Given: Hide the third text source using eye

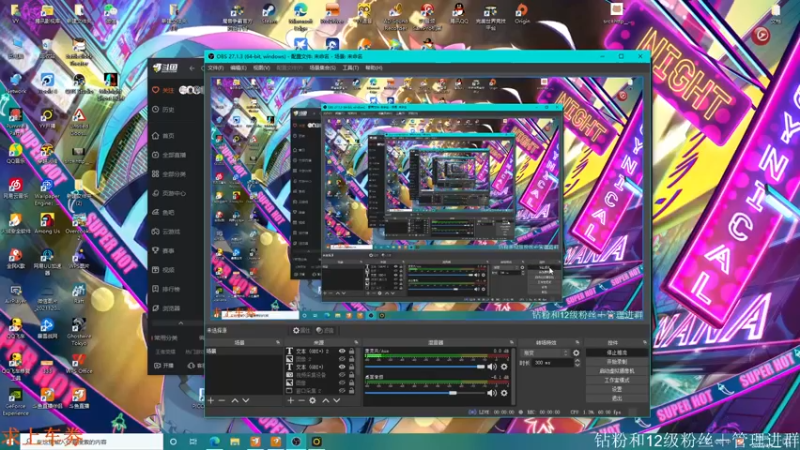Looking at the screenshot, I should pos(342,367).
